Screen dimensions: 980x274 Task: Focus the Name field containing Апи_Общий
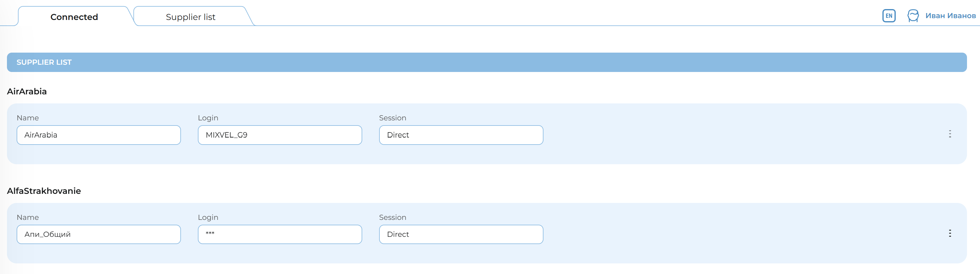[98, 234]
